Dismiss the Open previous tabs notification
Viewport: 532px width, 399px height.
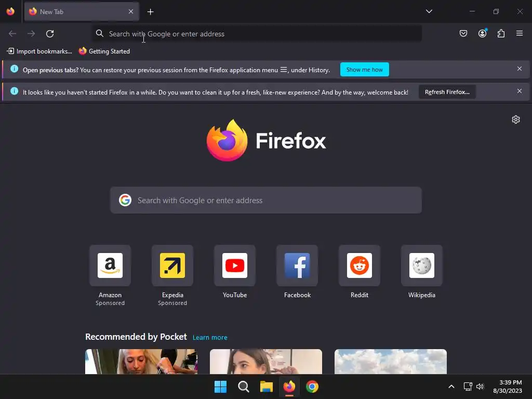tap(519, 69)
